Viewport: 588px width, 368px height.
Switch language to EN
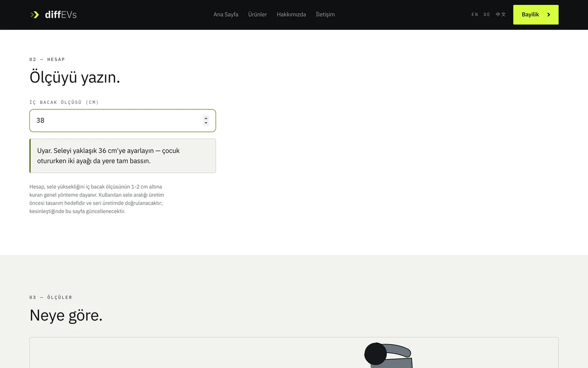tap(475, 15)
